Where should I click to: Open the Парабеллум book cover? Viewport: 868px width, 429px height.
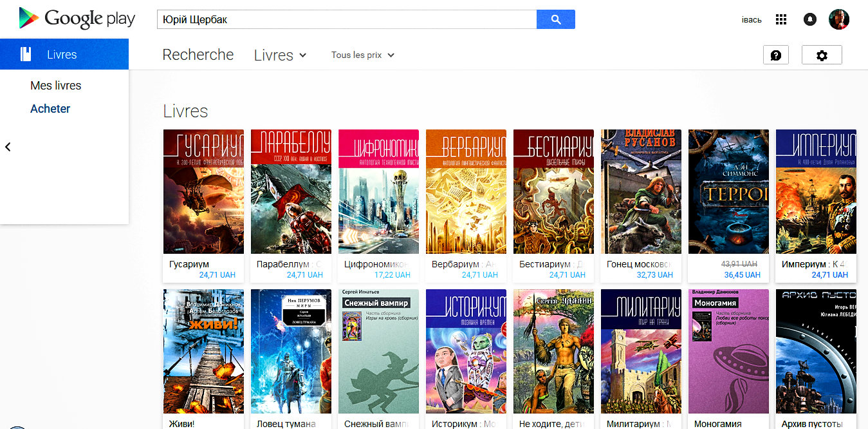pos(291,191)
